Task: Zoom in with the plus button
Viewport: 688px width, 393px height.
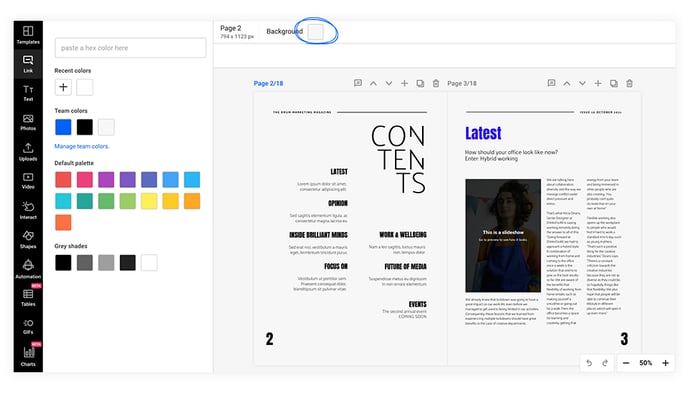Action: 665,363
